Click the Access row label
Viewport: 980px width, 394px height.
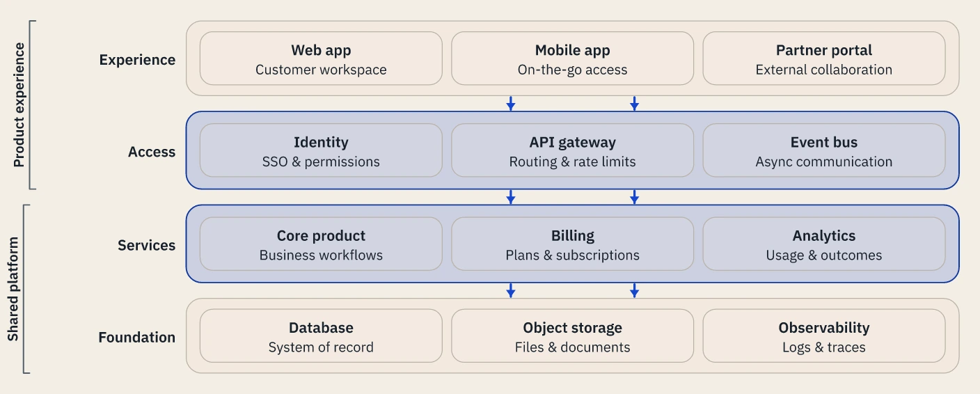point(152,152)
